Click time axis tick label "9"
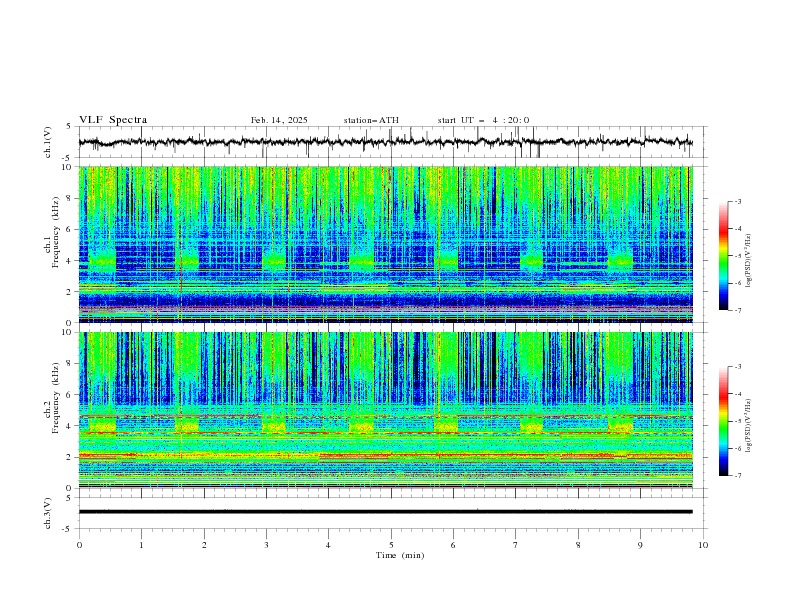The image size is (792, 612). pyautogui.click(x=640, y=545)
